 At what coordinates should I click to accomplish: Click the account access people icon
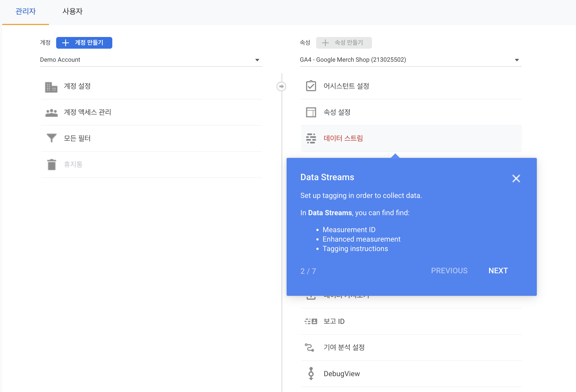[51, 113]
